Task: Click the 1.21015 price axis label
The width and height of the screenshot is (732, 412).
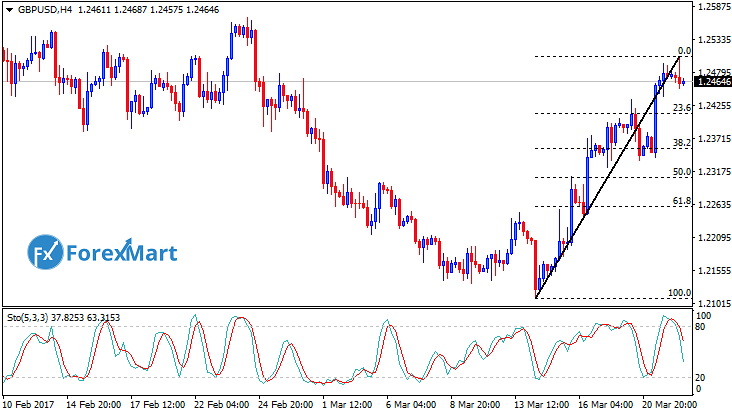Action: tap(712, 303)
